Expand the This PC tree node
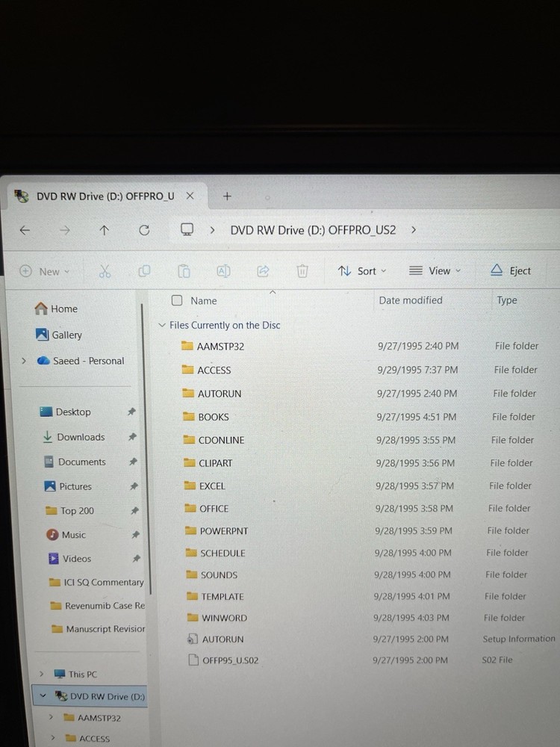Viewport: 560px width, 747px height. point(42,674)
